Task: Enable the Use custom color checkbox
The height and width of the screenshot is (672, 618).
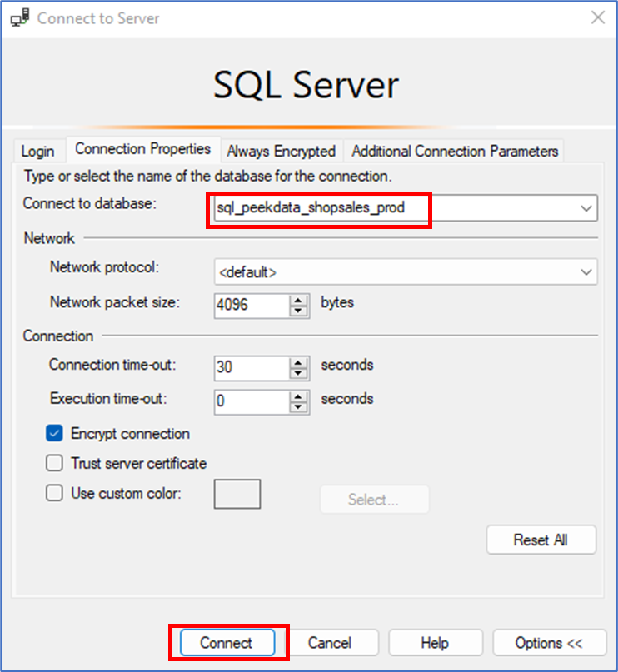Action: click(54, 493)
